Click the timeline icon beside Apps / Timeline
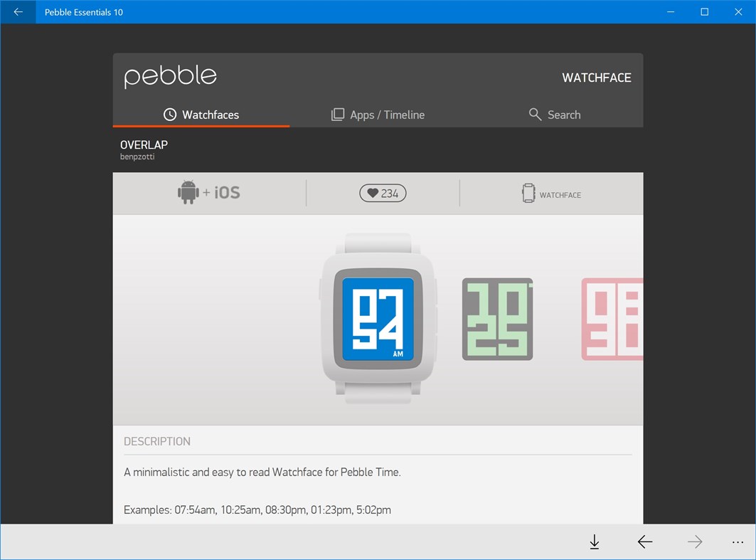The height and width of the screenshot is (560, 756). coord(336,114)
